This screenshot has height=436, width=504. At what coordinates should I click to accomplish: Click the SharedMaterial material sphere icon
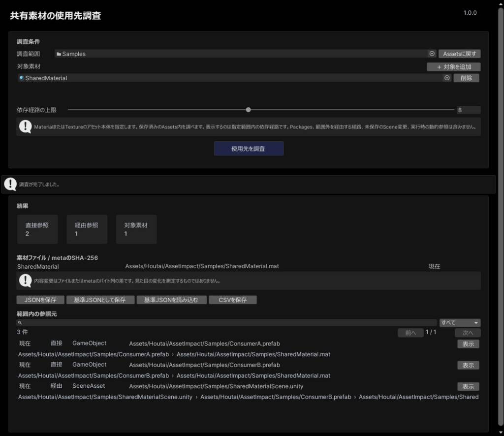pyautogui.click(x=22, y=78)
